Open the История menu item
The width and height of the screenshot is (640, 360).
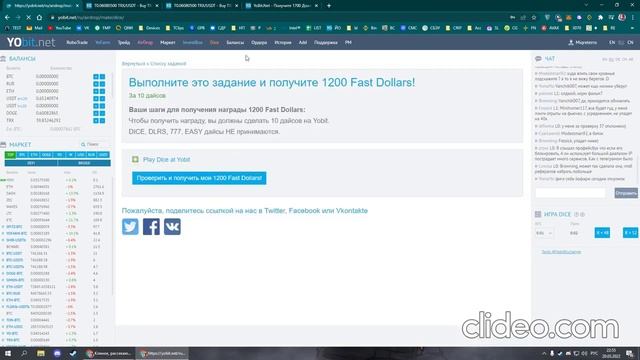click(282, 42)
